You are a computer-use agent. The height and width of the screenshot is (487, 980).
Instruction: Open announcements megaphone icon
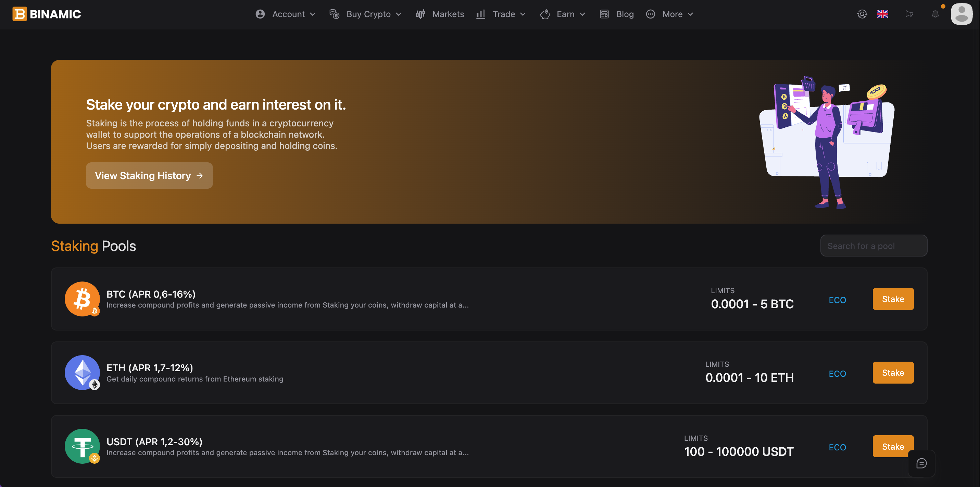pyautogui.click(x=909, y=14)
